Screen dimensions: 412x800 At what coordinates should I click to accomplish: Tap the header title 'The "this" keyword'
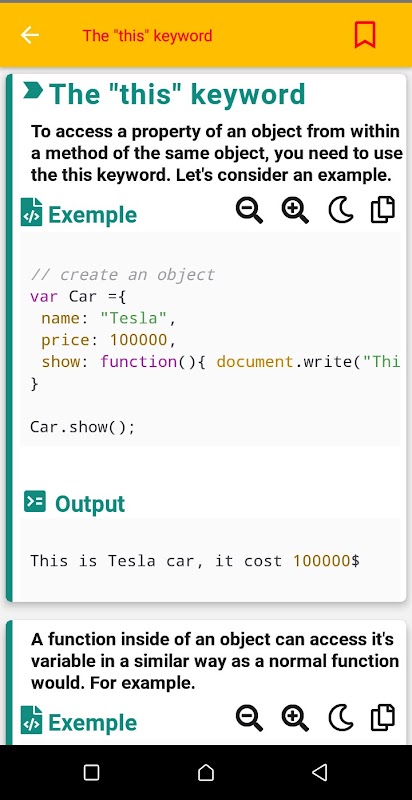(147, 36)
